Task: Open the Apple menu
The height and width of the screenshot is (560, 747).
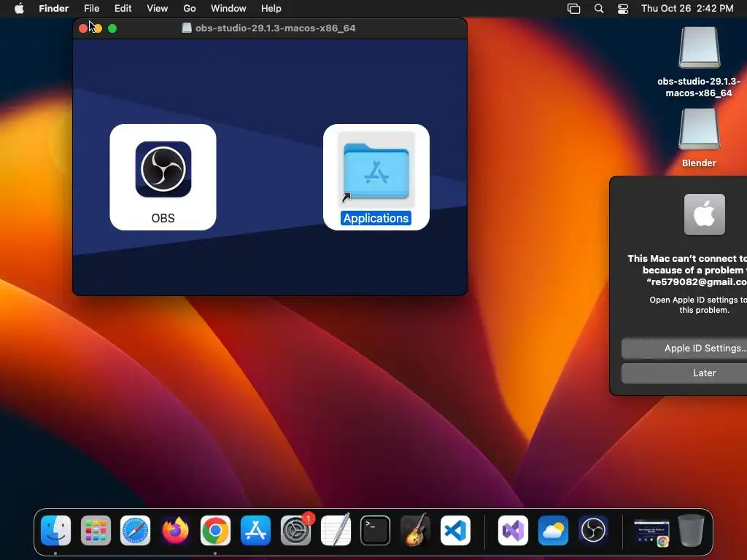Action: 19,9
